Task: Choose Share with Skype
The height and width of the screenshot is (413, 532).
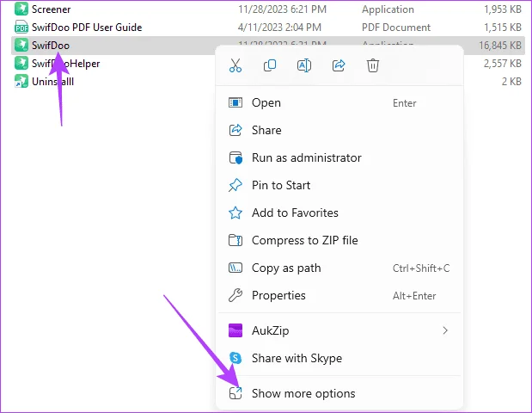Action: (339, 358)
